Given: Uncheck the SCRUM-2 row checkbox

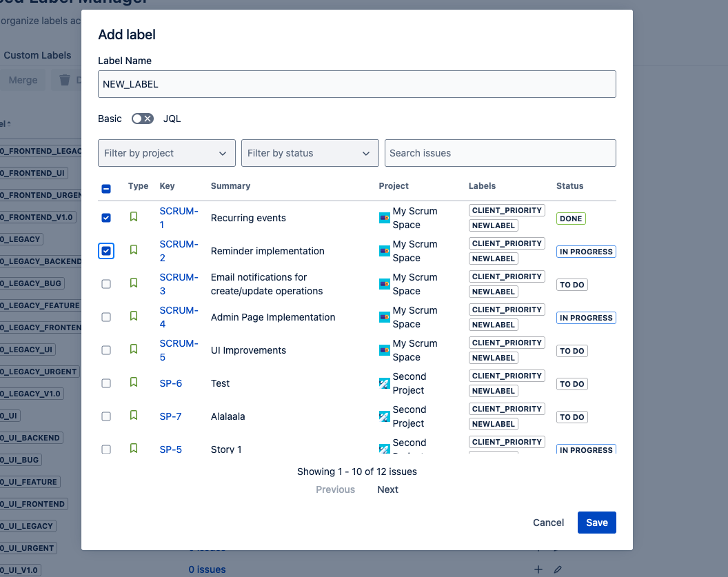Looking at the screenshot, I should (106, 251).
